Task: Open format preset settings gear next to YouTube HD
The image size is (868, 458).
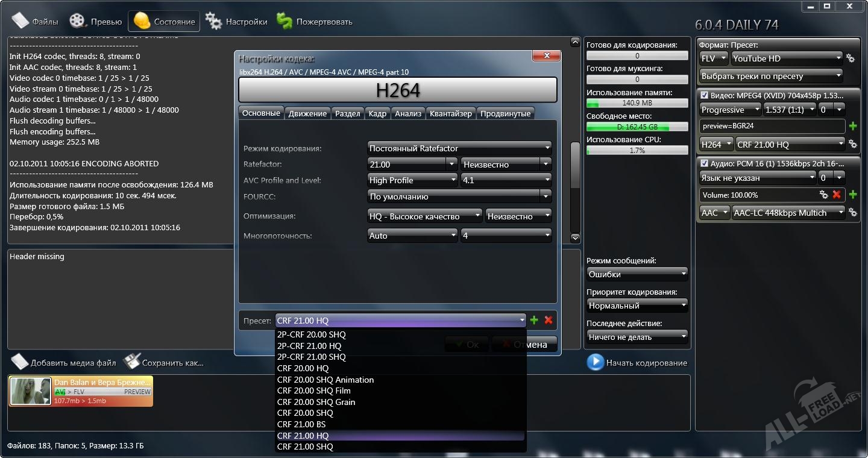Action: (851, 58)
